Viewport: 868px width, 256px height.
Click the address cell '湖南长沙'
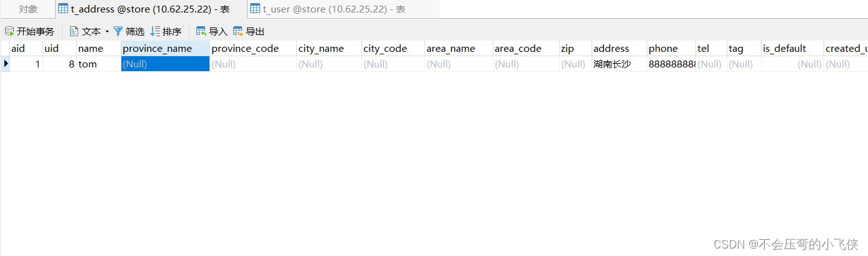pos(619,64)
